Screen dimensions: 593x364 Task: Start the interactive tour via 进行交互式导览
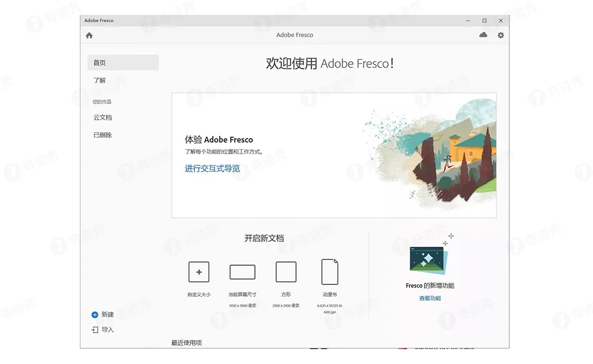[x=212, y=169]
